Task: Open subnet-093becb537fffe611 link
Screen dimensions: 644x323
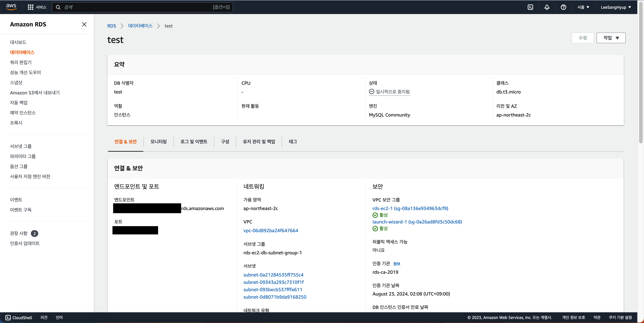Action: tap(273, 289)
